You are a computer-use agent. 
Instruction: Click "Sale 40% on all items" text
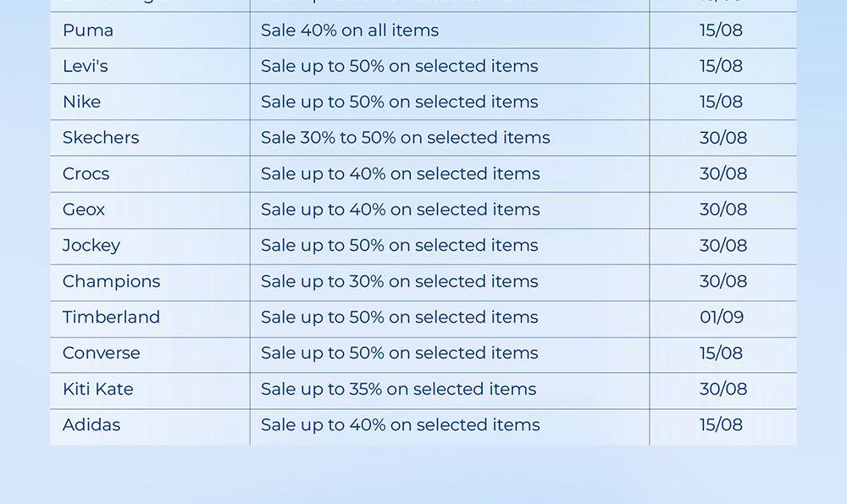tap(350, 30)
